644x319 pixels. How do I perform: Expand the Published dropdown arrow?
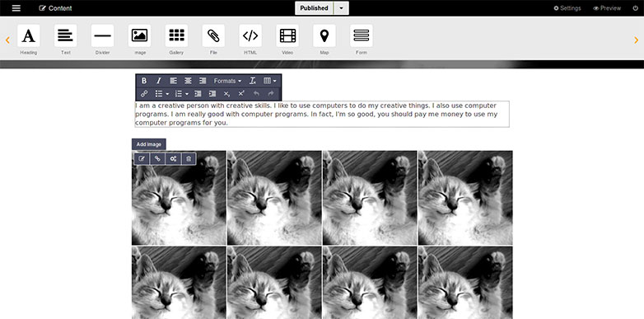coord(341,8)
